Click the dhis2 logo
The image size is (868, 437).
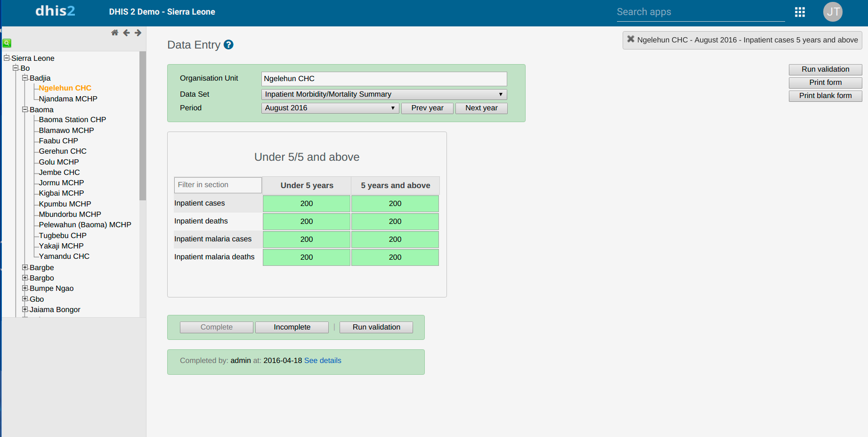[55, 11]
